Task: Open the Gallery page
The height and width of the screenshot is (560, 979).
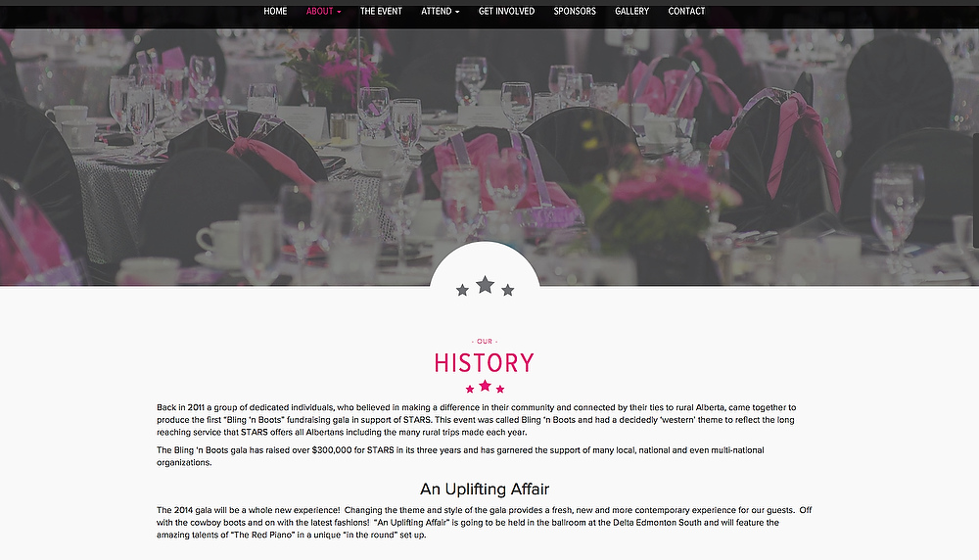Action: pyautogui.click(x=631, y=11)
